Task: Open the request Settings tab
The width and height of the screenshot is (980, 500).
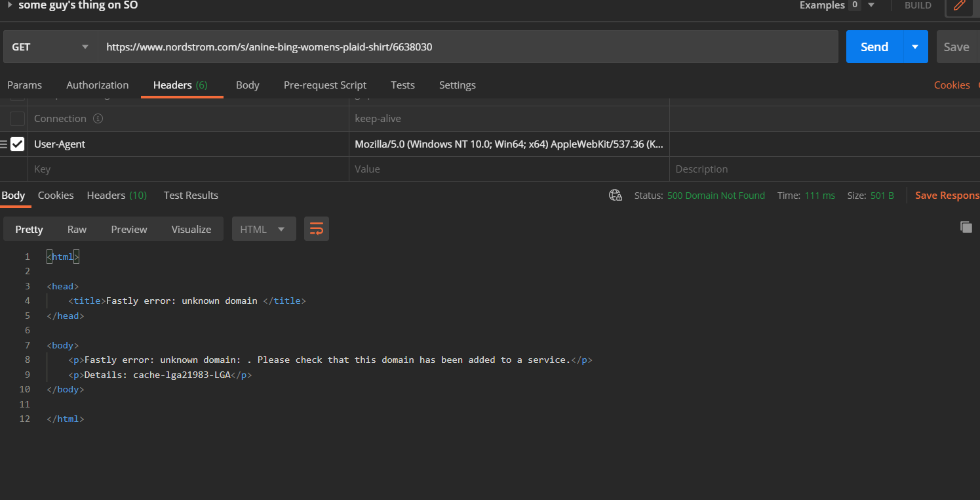Action: point(458,85)
